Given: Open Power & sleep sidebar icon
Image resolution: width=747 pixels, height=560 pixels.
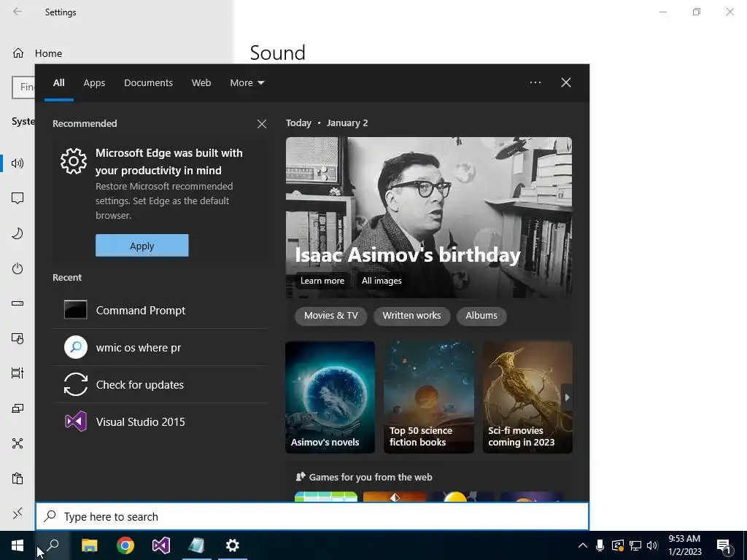Looking at the screenshot, I should click(x=18, y=268).
